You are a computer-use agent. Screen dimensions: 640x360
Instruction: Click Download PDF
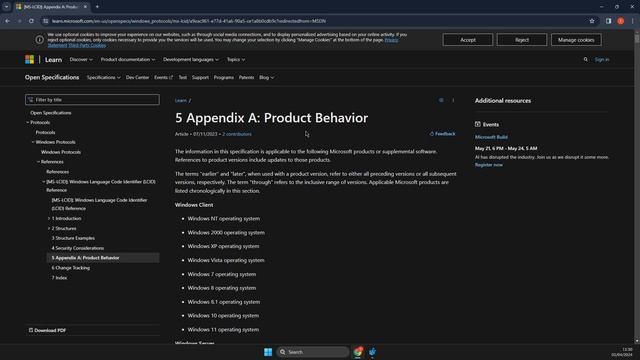tap(47, 330)
